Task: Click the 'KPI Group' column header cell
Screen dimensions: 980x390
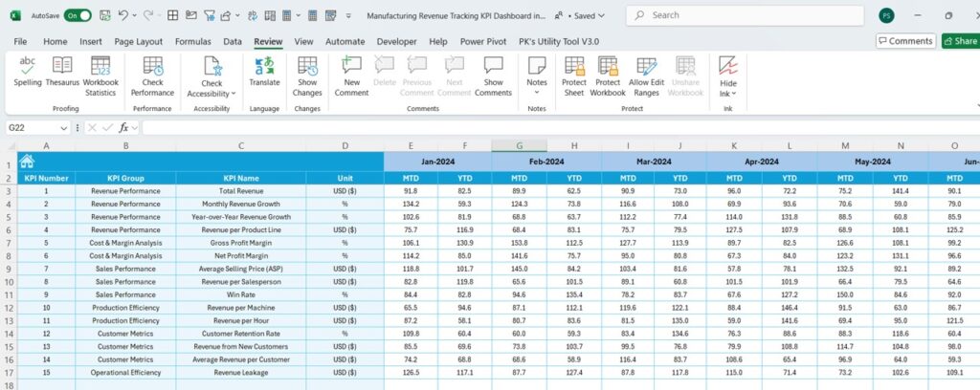Action: (125, 178)
